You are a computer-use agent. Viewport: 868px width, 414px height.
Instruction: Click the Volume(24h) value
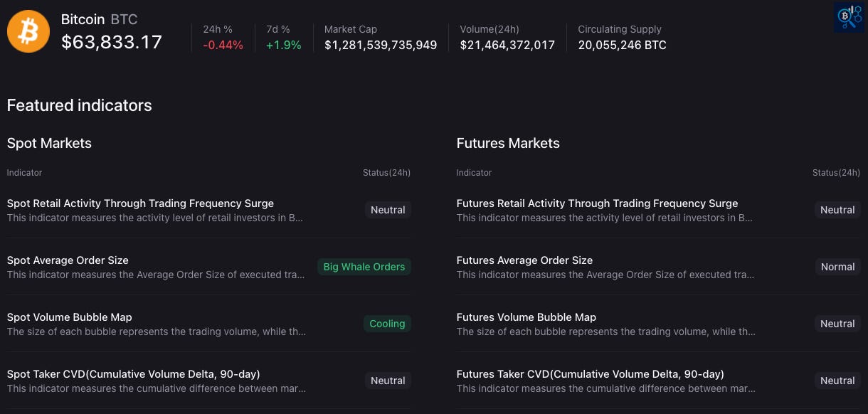(507, 45)
